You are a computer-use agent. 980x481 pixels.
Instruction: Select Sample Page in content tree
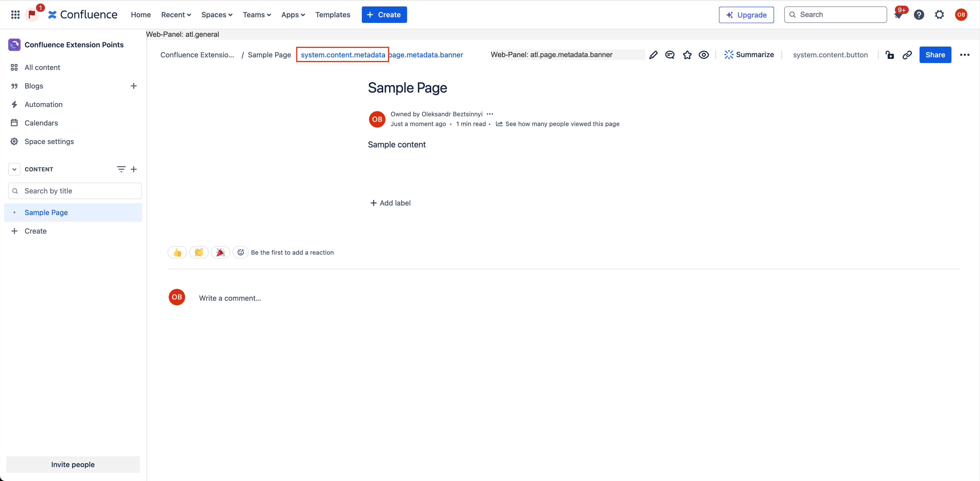(73, 212)
